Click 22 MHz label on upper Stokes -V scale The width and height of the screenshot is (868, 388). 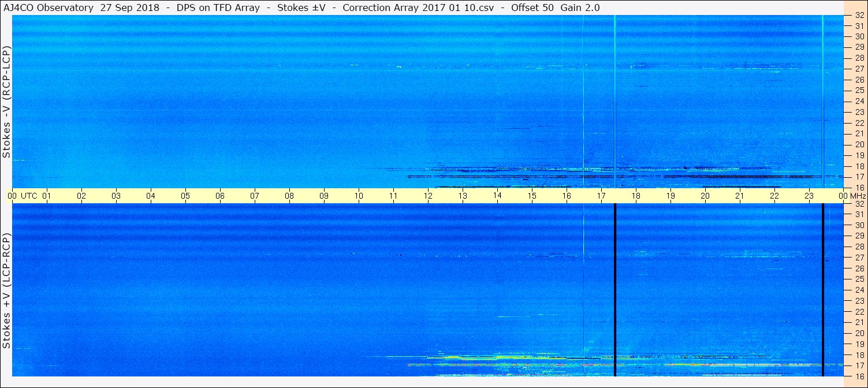(859, 123)
